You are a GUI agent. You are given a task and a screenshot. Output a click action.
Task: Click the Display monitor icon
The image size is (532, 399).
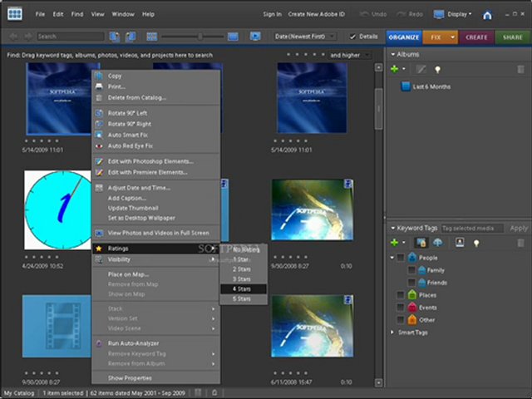click(x=439, y=14)
